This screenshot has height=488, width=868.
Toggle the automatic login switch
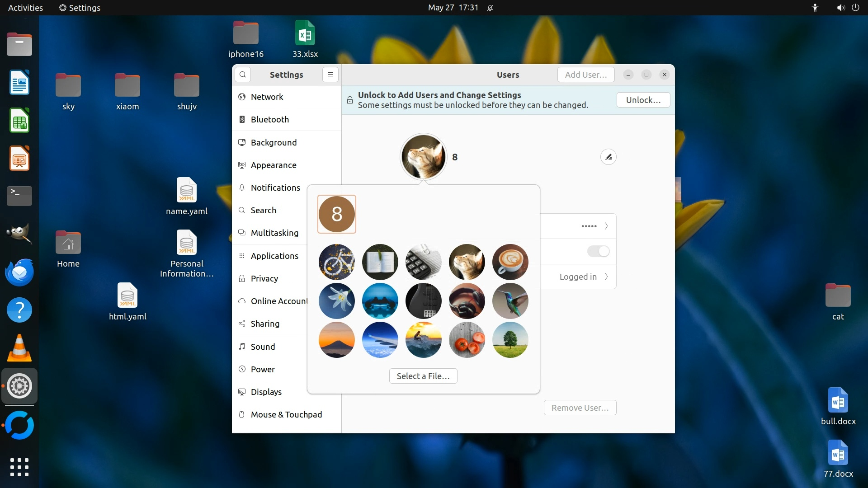[x=598, y=251]
